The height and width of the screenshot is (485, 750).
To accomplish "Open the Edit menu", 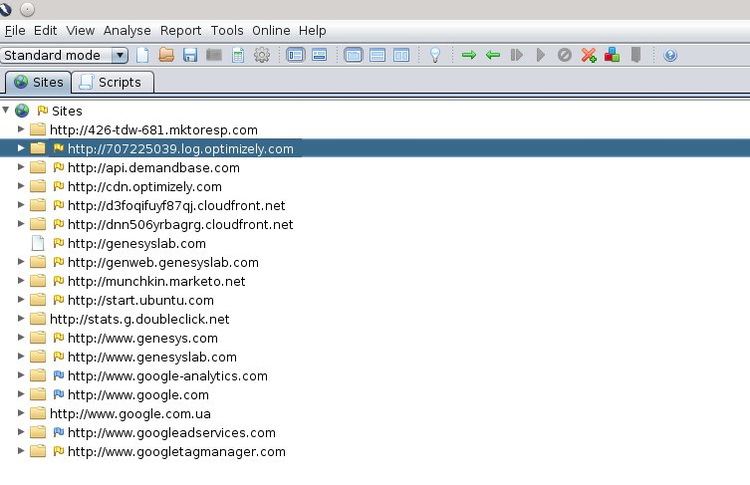I will click(45, 31).
